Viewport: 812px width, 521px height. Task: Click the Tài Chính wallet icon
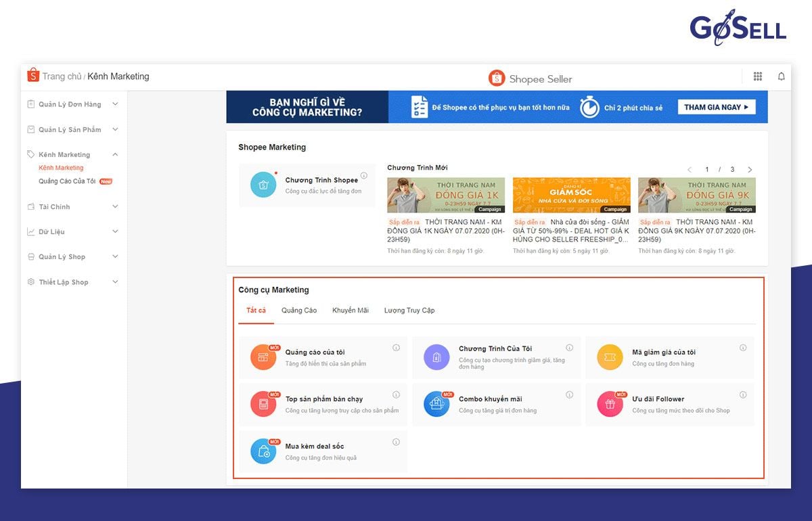pos(30,206)
